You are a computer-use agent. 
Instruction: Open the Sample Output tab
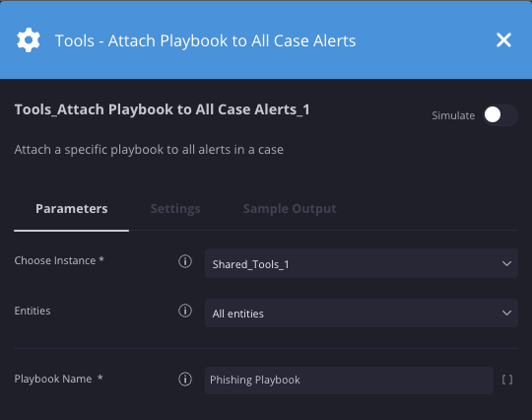[x=290, y=208]
